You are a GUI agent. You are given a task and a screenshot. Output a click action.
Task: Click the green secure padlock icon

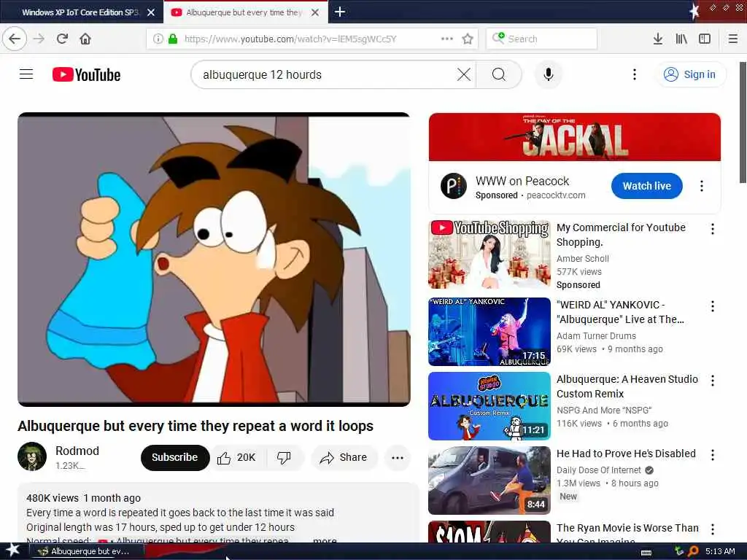(173, 39)
